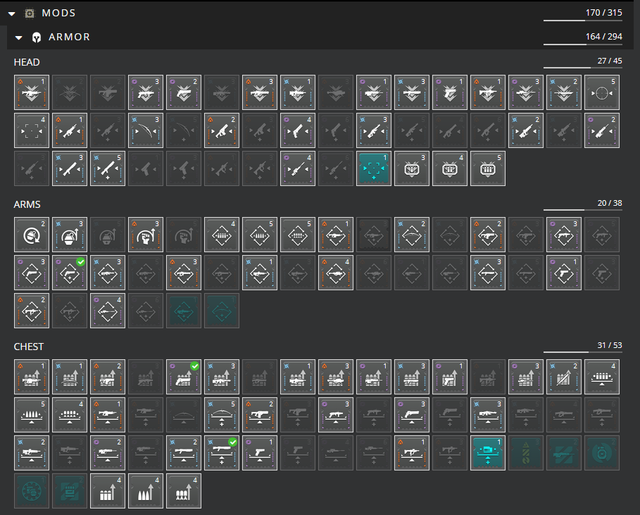
Task: Select cost-4 reserves mod ending first Chest row
Action: [x=602, y=376]
